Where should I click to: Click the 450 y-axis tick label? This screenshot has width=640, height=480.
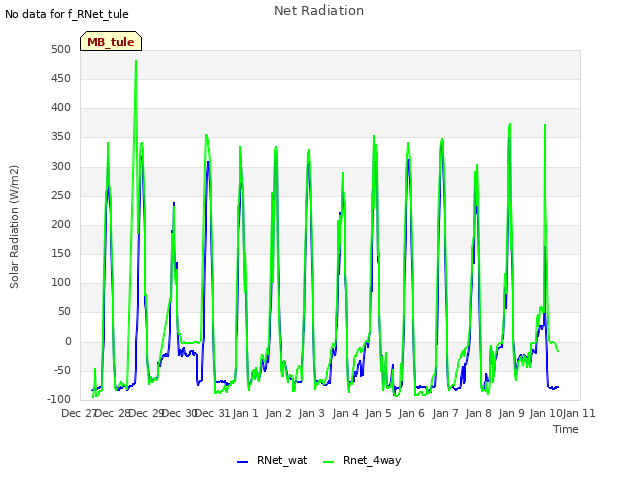(x=61, y=78)
